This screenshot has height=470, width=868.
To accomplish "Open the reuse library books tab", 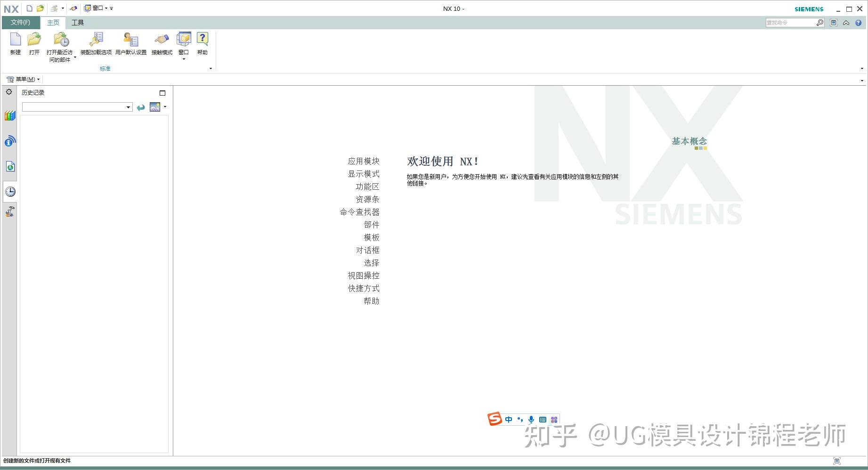I will [10, 115].
